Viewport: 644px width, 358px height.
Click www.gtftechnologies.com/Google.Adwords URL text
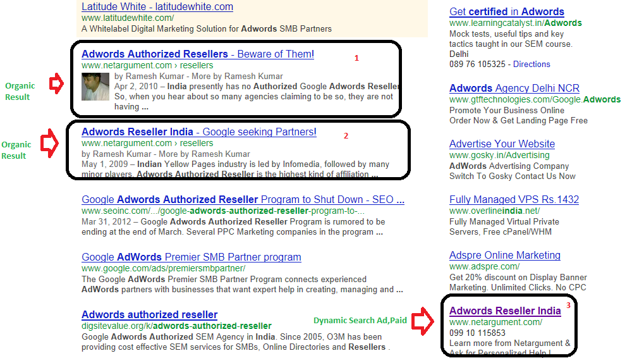coord(535,100)
